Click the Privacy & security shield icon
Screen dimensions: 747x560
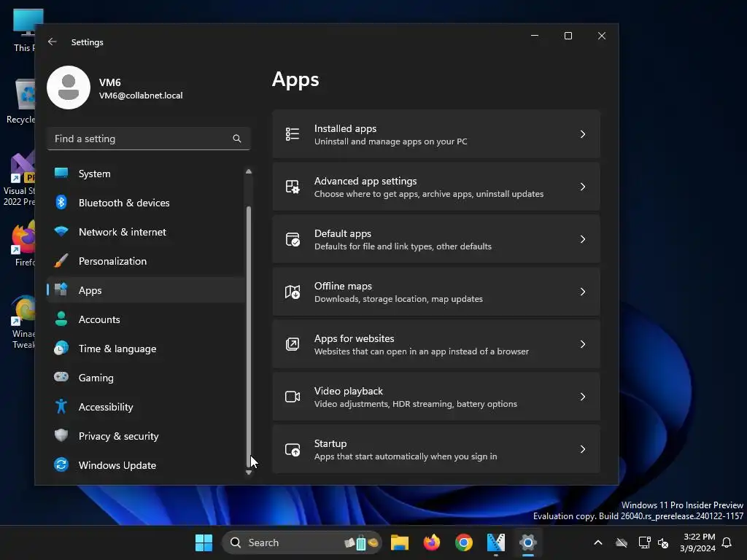click(x=61, y=436)
